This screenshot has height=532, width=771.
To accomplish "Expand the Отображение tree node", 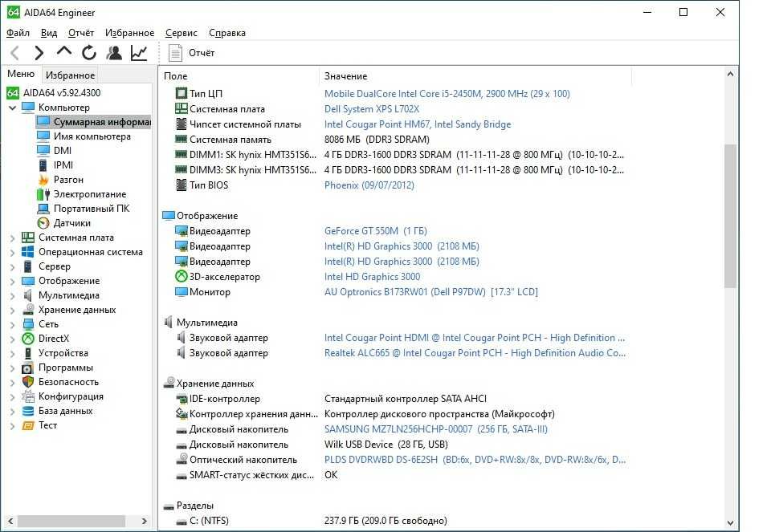I will point(13,282).
